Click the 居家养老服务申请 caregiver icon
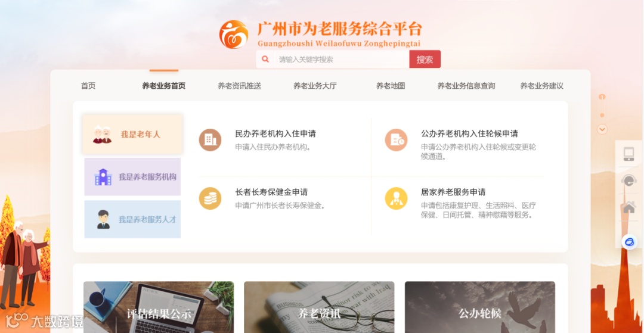The width and height of the screenshot is (644, 333). coord(396,198)
